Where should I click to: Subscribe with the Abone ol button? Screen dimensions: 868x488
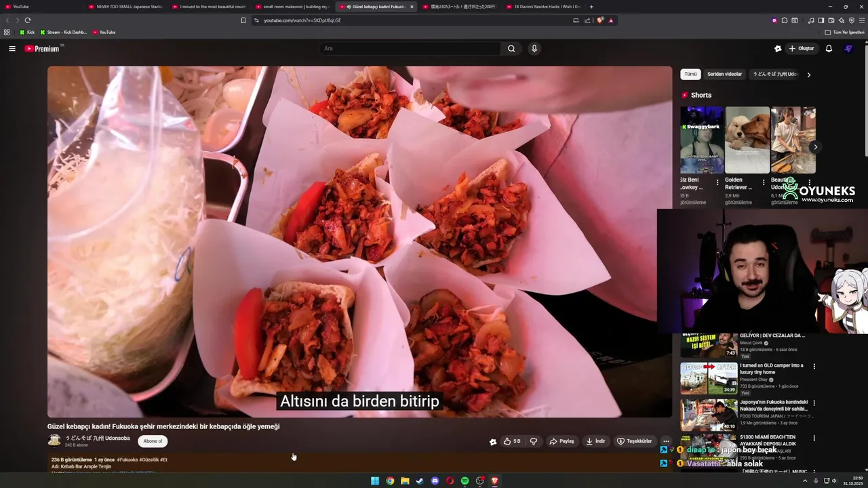[x=153, y=441]
